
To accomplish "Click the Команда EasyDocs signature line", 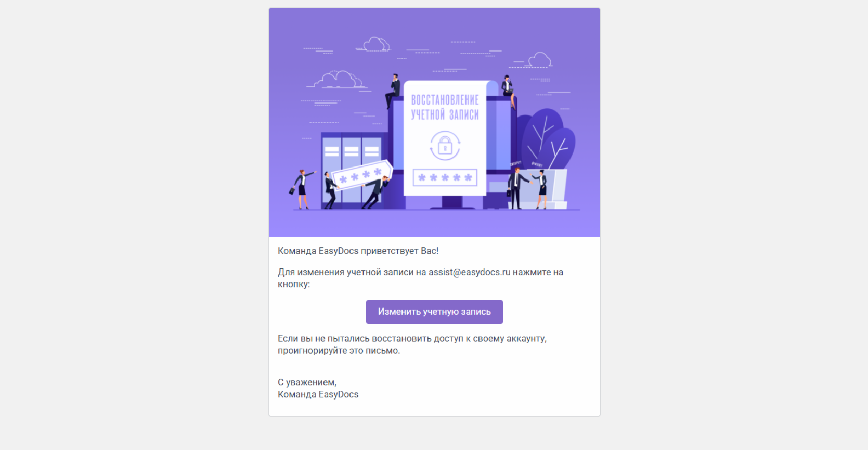I will [x=318, y=394].
